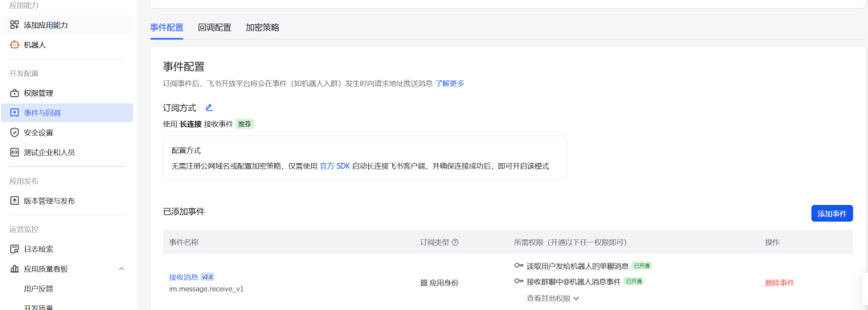Click the 版本管理与发布 icon
Screen dimensions: 868x310
pyautogui.click(x=14, y=201)
